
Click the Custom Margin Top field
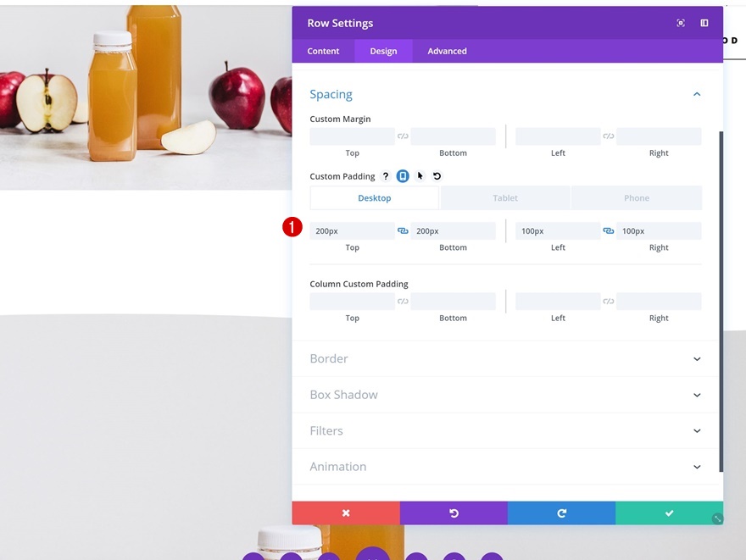point(352,136)
